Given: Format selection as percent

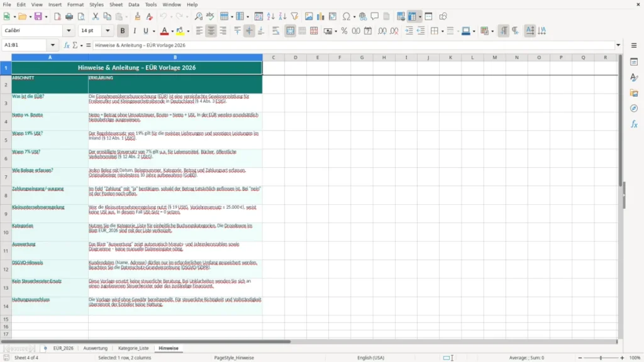Looking at the screenshot, I should click(344, 31).
